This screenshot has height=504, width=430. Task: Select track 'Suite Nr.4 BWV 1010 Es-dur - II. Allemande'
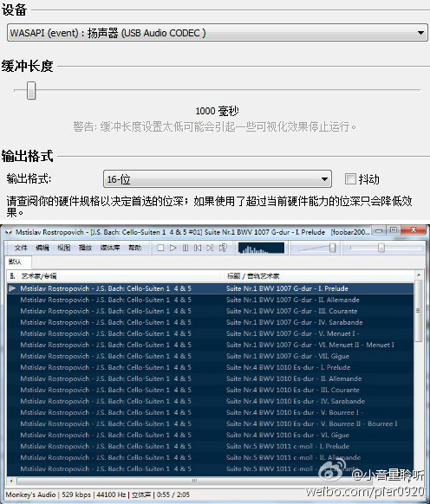pyautogui.click(x=211, y=378)
